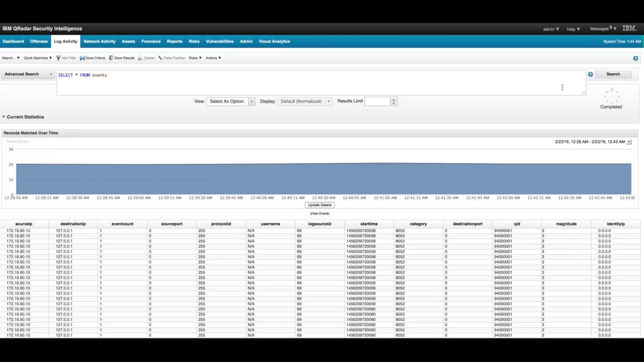Sort by magnitude column header

pyautogui.click(x=566, y=224)
